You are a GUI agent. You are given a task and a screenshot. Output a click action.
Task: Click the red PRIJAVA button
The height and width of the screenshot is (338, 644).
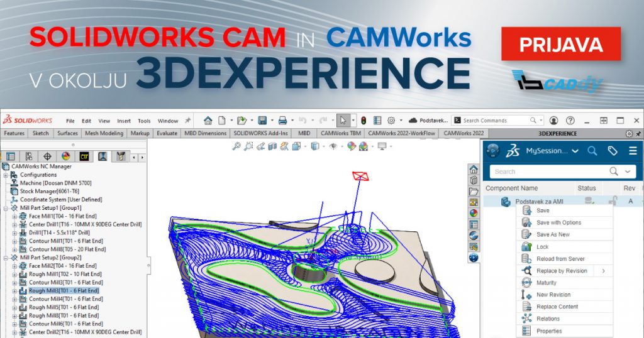560,44
